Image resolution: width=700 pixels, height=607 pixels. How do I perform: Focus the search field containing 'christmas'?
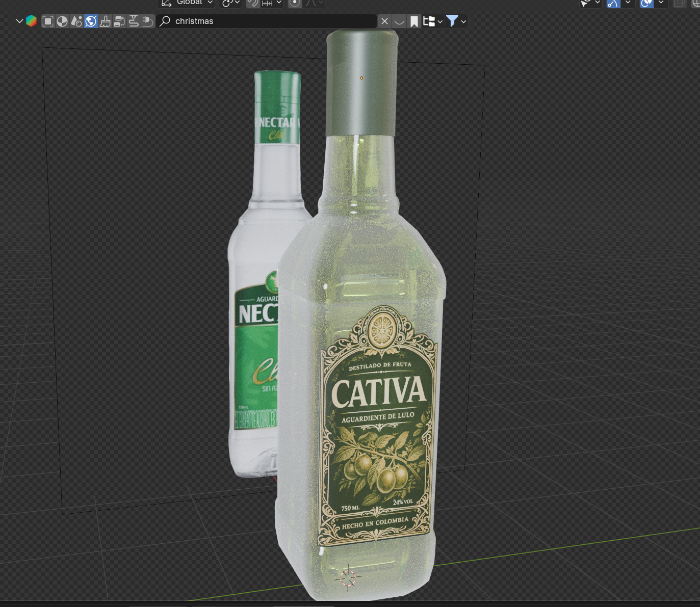(x=267, y=21)
